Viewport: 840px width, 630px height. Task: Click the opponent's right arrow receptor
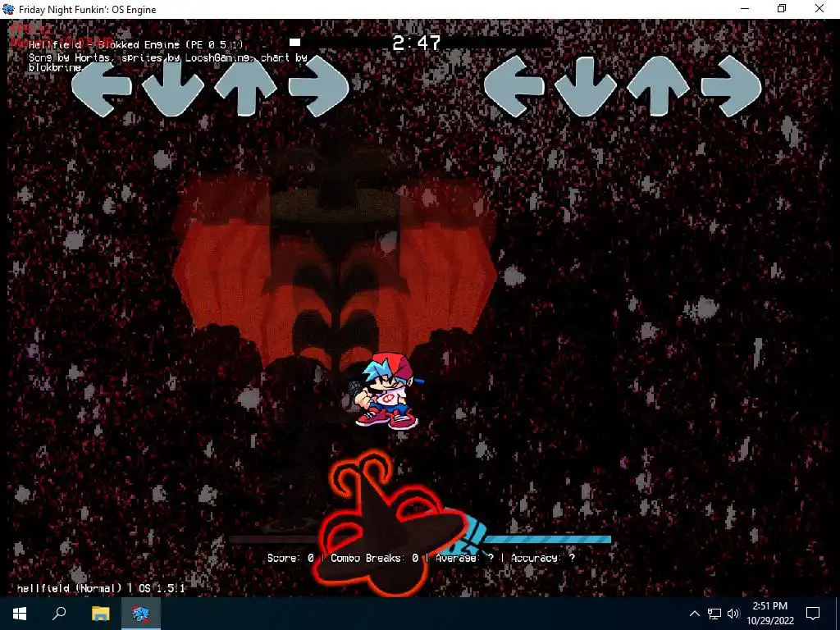click(x=319, y=87)
